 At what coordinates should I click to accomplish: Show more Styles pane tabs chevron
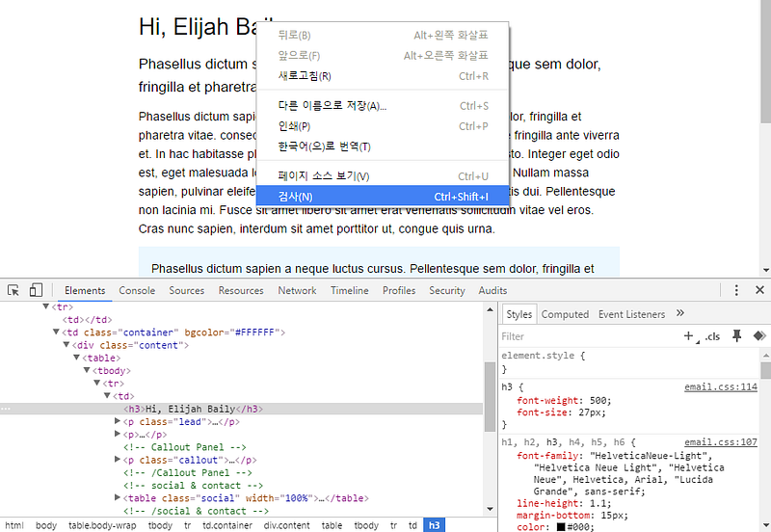680,313
